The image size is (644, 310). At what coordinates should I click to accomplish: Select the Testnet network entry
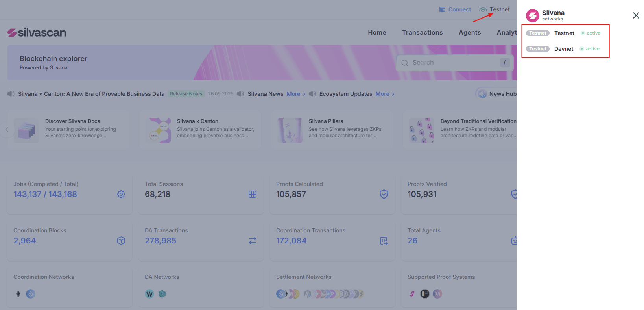click(x=564, y=33)
